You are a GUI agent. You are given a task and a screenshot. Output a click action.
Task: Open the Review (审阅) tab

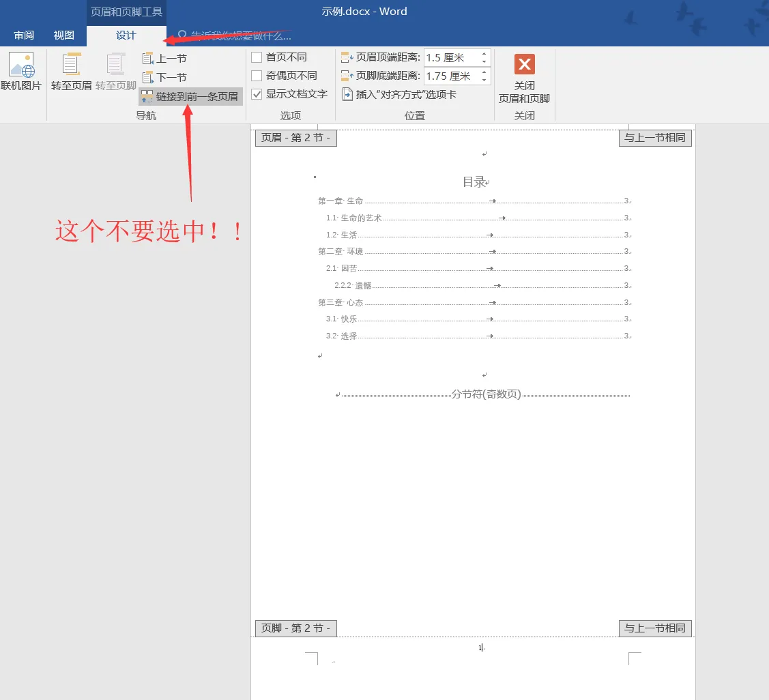(x=24, y=35)
